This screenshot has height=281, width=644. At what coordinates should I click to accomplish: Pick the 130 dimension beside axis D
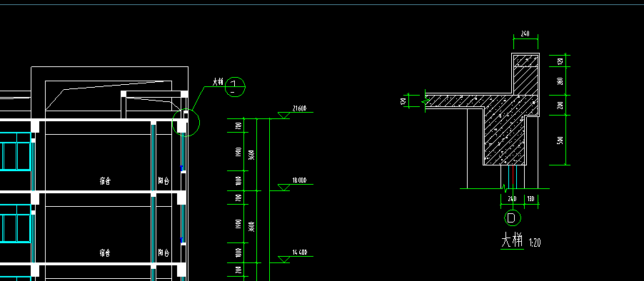(x=530, y=199)
